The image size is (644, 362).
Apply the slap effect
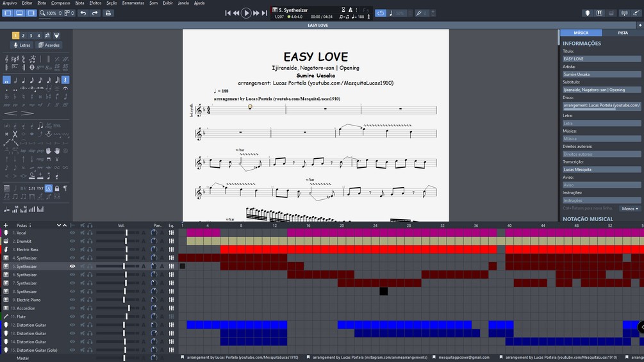tap(31, 151)
